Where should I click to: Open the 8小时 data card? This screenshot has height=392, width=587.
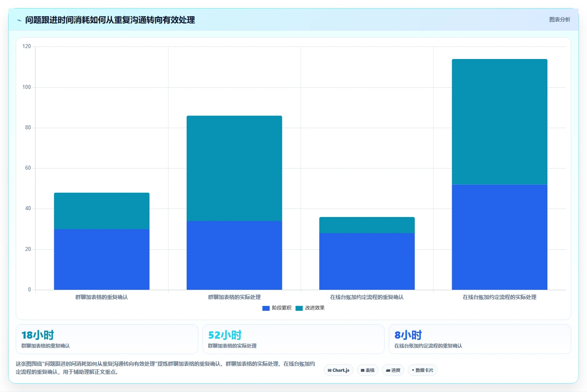480,339
